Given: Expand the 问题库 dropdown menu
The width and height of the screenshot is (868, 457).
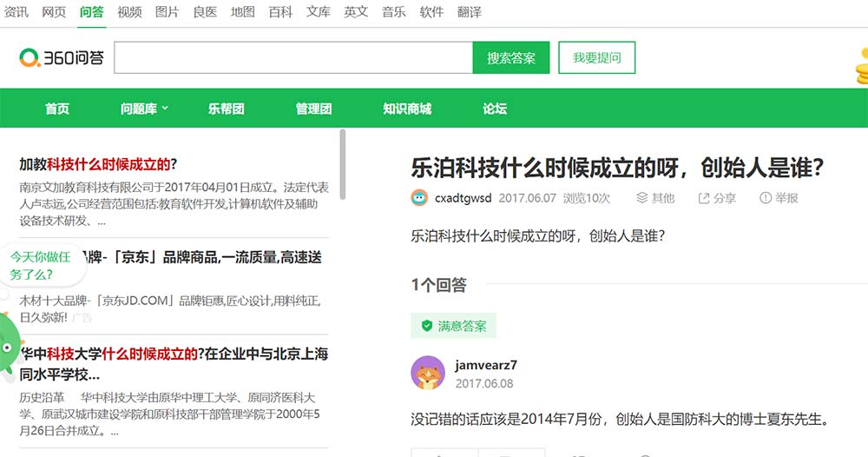Looking at the screenshot, I should (x=144, y=109).
